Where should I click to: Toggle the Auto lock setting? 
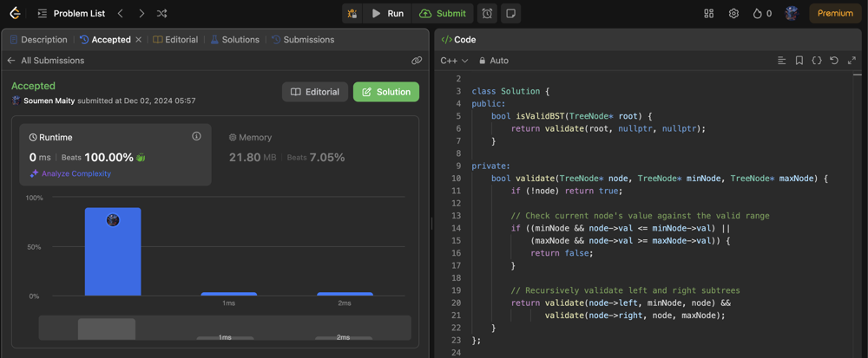tap(494, 61)
